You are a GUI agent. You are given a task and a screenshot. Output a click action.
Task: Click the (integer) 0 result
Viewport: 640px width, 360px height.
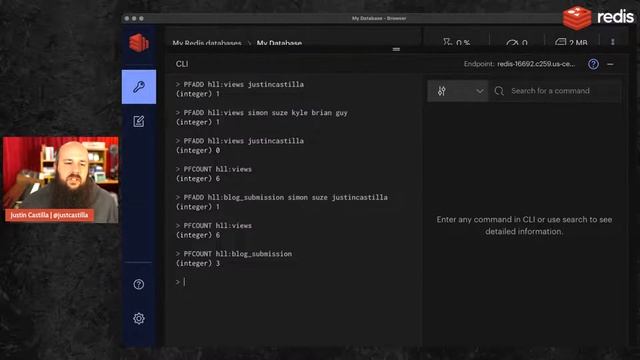198,150
